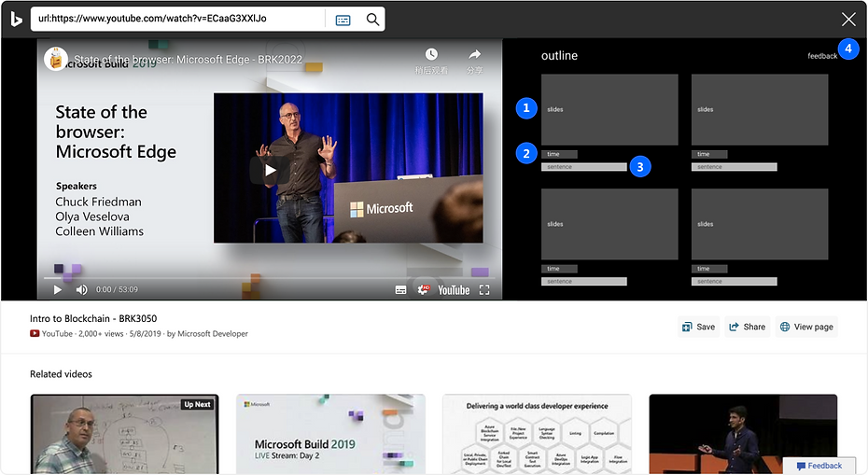Click the YouTube logo in player
Viewport: 868px width, 475px height.
tap(454, 290)
